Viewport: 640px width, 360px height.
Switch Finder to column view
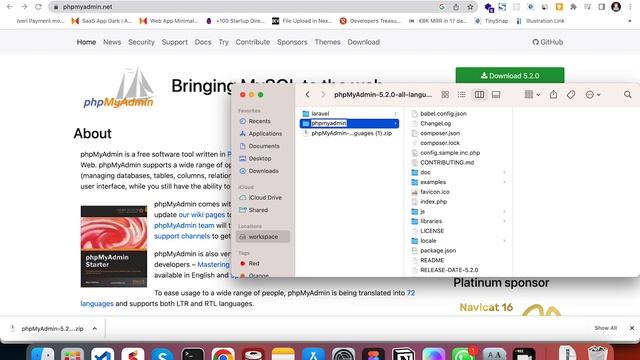479,95
